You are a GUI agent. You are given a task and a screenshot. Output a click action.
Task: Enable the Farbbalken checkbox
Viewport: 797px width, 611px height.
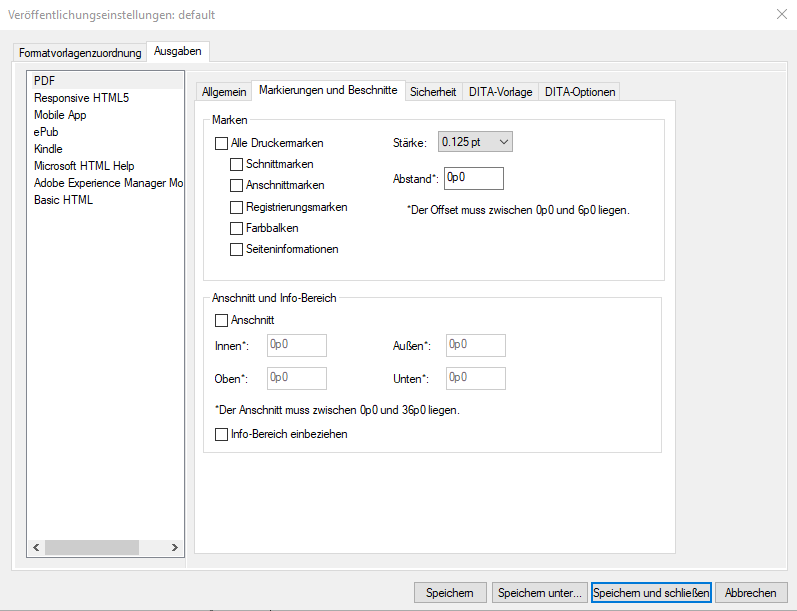tap(237, 228)
